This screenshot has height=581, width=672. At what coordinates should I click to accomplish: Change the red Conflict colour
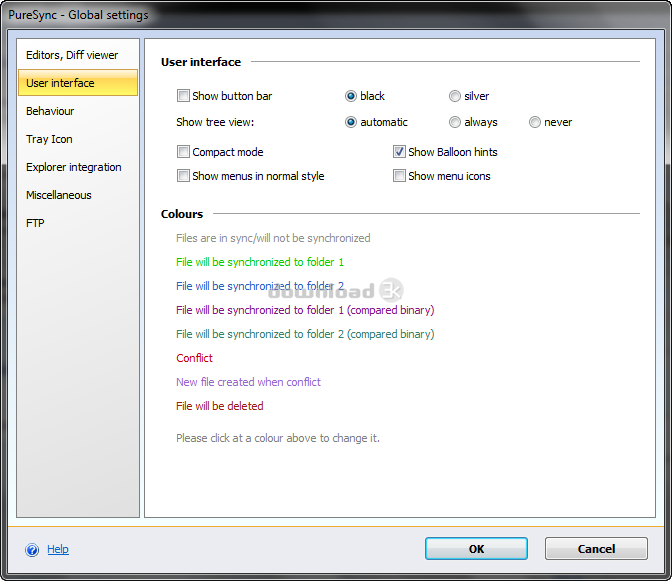tap(194, 358)
